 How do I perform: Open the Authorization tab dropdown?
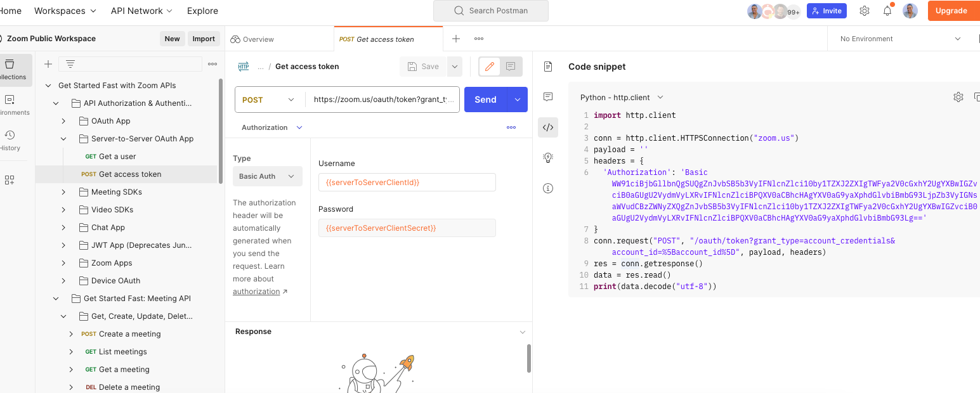(x=272, y=127)
